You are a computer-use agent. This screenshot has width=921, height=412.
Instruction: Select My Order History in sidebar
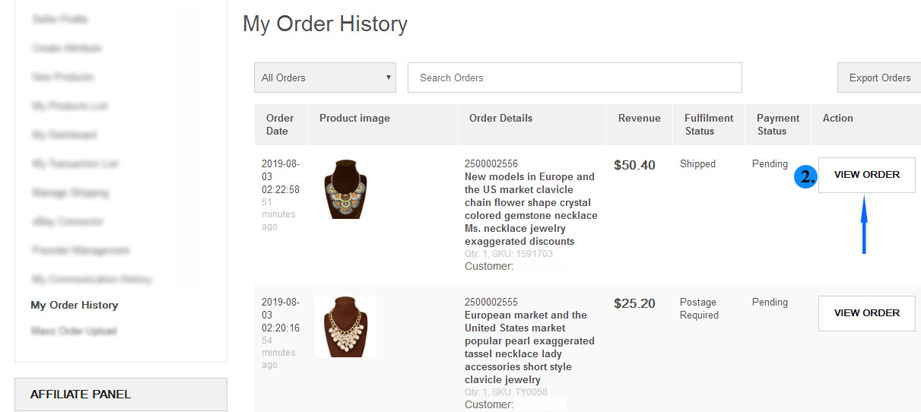click(74, 305)
